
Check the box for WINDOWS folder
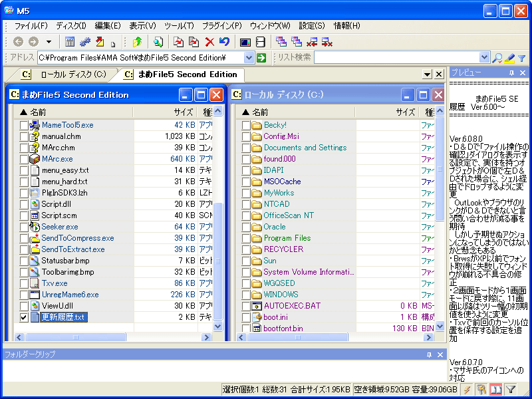point(246,295)
